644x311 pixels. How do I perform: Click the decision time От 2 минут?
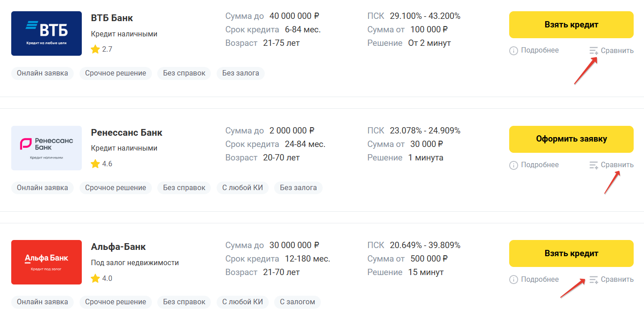(429, 43)
